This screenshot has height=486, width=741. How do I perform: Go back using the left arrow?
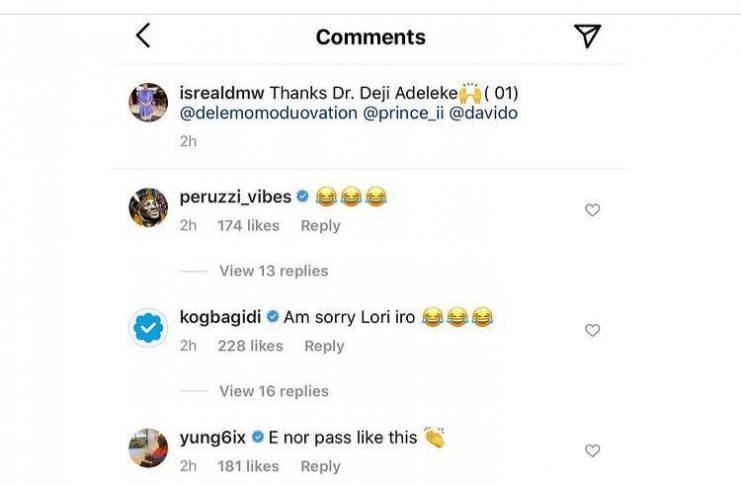tap(143, 36)
